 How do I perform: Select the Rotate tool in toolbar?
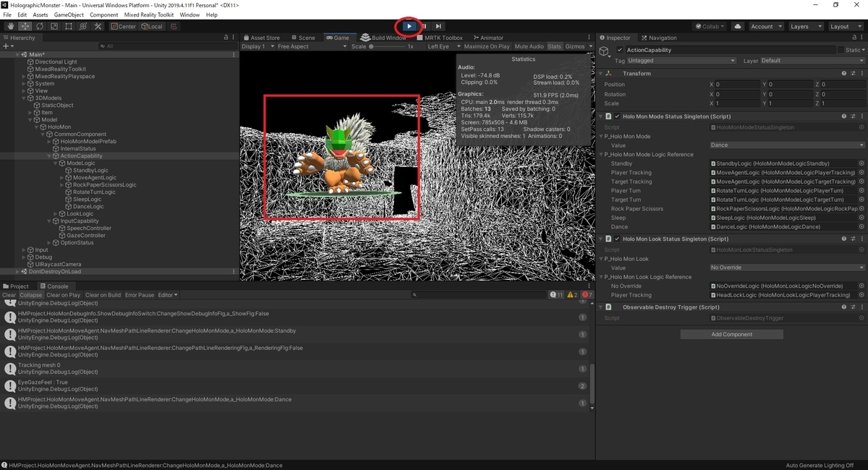click(40, 27)
